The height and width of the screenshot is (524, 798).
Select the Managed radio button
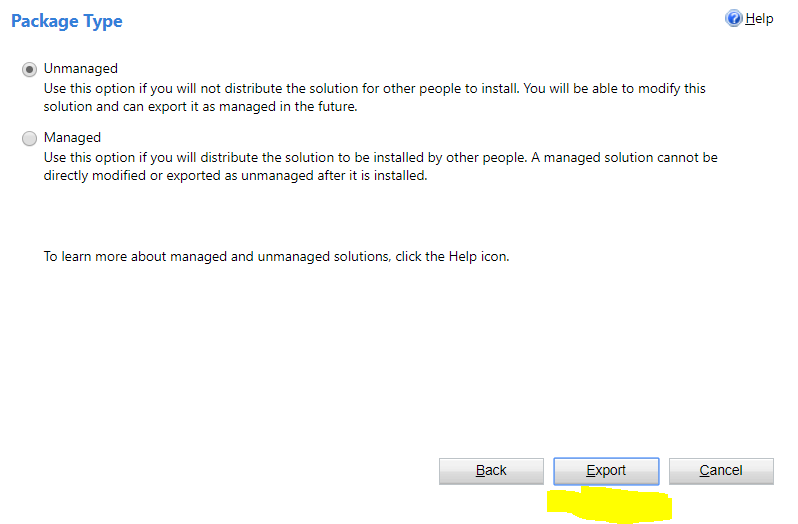(x=30, y=138)
